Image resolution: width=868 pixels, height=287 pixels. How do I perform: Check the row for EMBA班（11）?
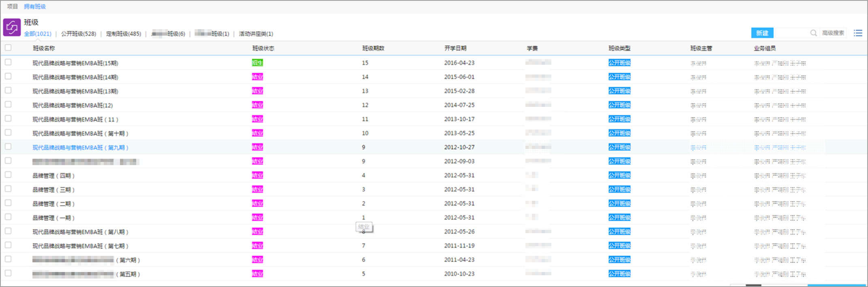[x=8, y=119]
